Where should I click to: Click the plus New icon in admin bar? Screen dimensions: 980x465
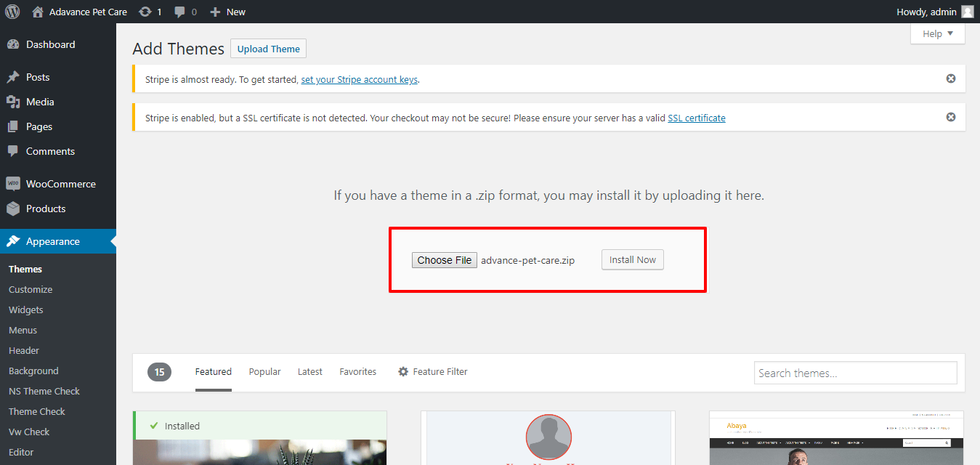coord(215,12)
